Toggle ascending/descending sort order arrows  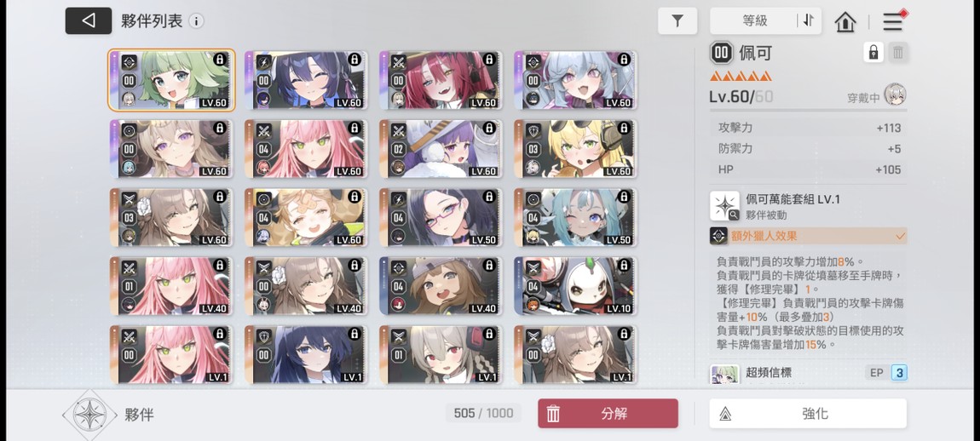pos(808,20)
